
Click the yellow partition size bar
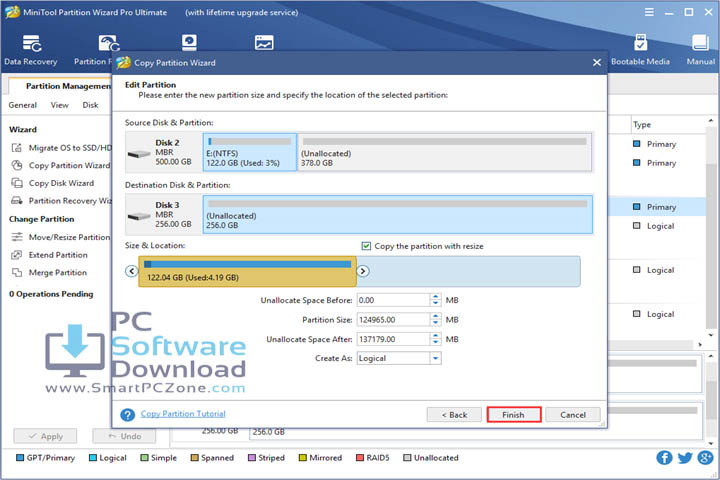click(248, 271)
